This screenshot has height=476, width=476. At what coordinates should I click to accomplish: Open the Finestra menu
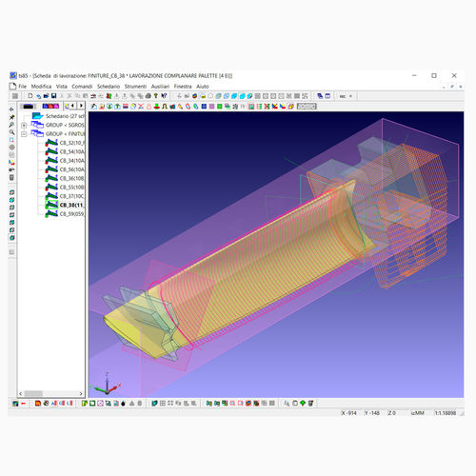point(183,87)
